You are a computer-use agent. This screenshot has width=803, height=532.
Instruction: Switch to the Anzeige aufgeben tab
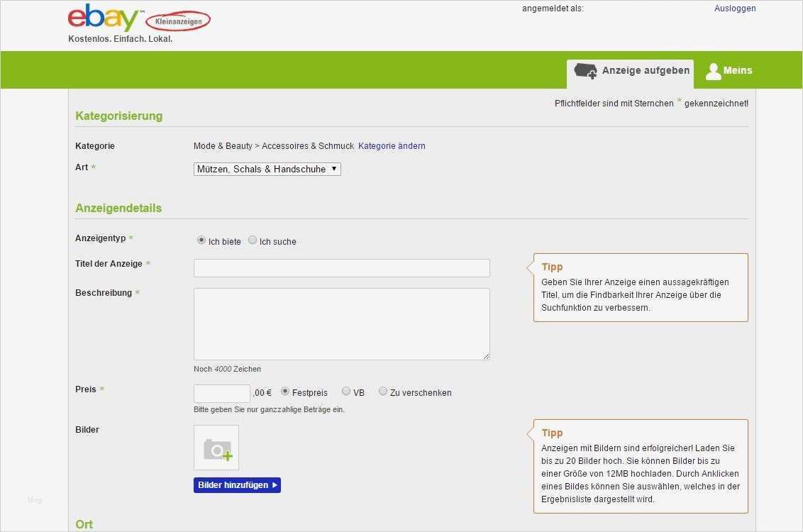point(630,70)
